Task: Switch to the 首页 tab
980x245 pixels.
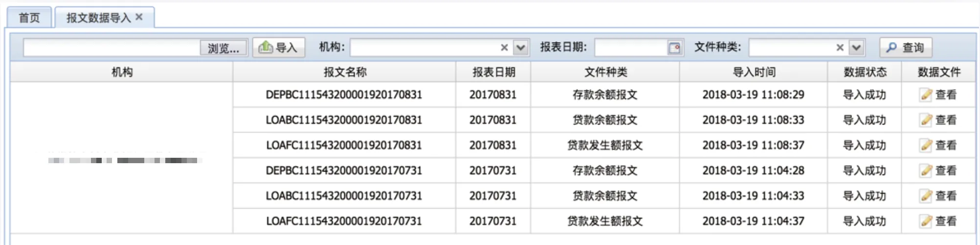Action: pos(29,18)
